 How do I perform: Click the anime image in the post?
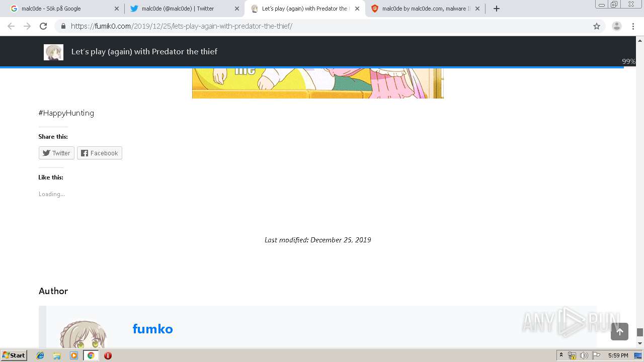point(318,83)
